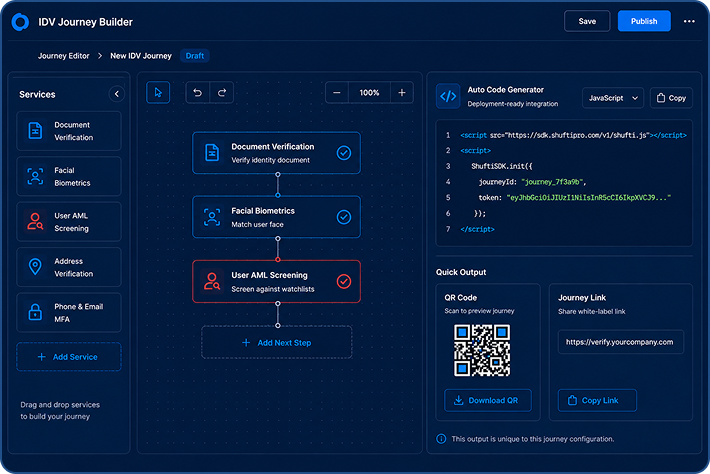Select the Facial Biometrics flow node
This screenshot has width=710, height=474.
click(277, 217)
